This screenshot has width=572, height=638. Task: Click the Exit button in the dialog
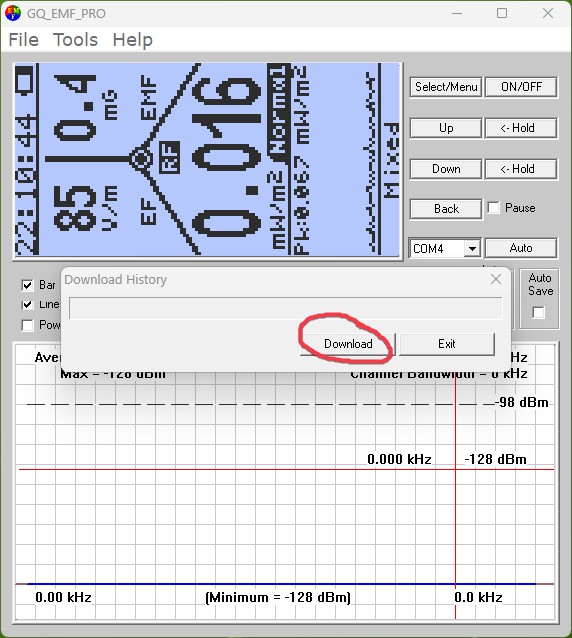coord(447,344)
